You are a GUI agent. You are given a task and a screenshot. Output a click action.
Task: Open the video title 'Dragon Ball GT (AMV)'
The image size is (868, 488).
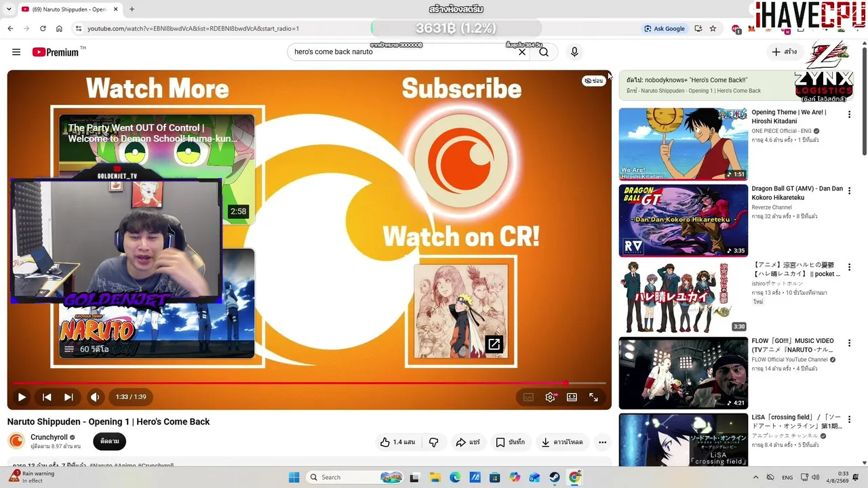[797, 193]
